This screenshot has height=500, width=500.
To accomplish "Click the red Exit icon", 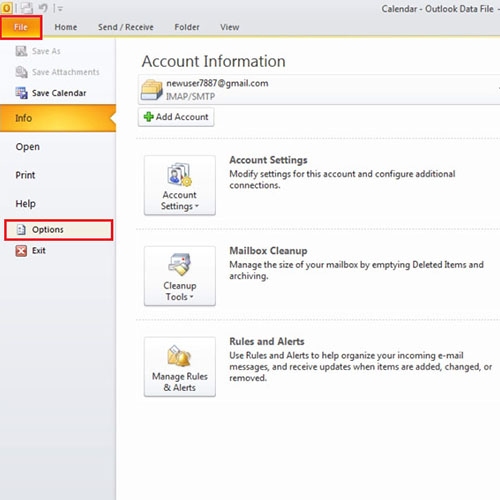I will tap(21, 250).
